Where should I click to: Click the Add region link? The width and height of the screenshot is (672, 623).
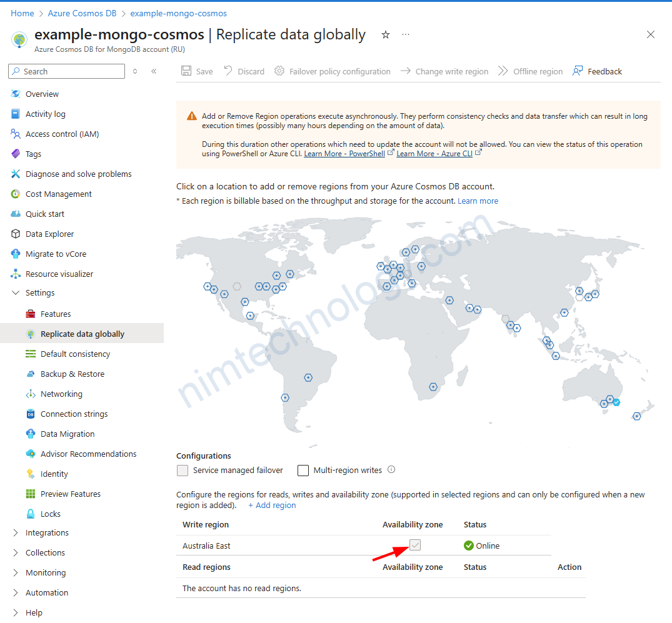point(273,505)
